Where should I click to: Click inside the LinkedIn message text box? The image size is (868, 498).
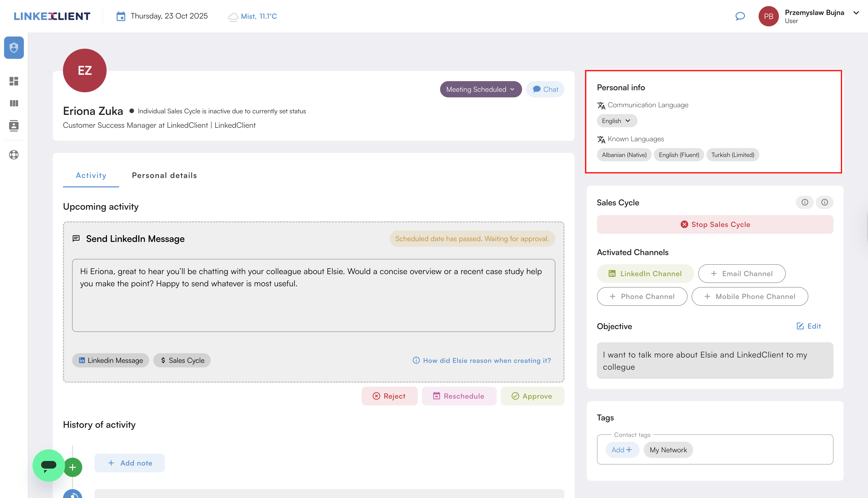[313, 295]
